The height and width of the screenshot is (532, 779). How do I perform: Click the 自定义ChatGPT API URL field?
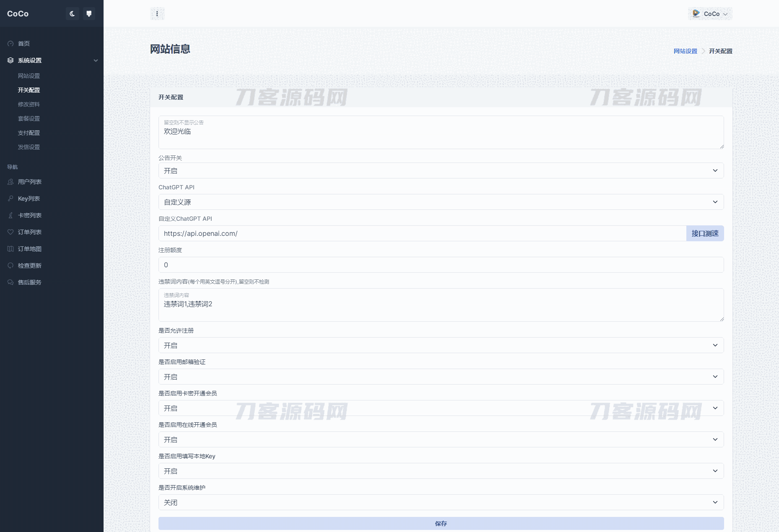click(x=422, y=233)
